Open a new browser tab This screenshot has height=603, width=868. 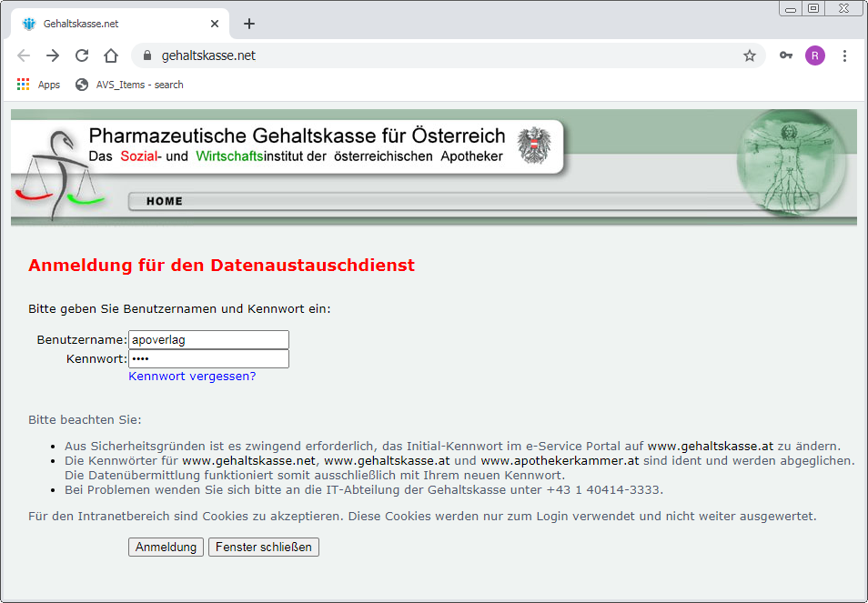248,24
